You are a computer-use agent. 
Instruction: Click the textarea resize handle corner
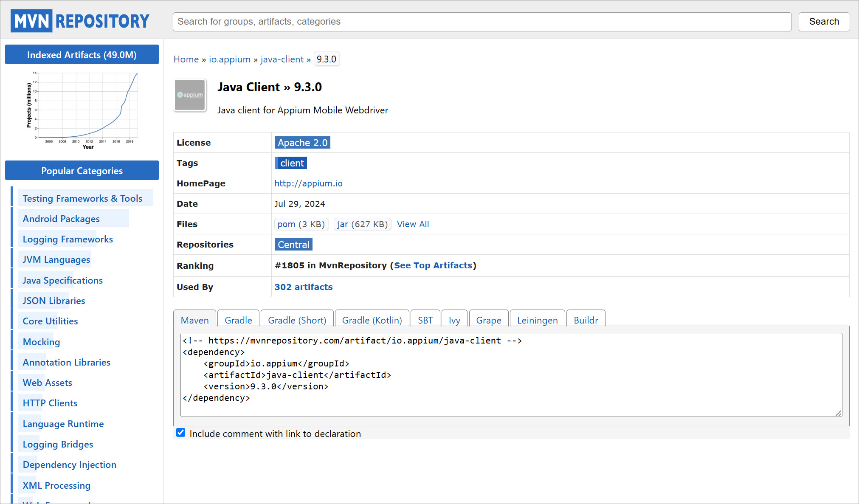point(839,413)
